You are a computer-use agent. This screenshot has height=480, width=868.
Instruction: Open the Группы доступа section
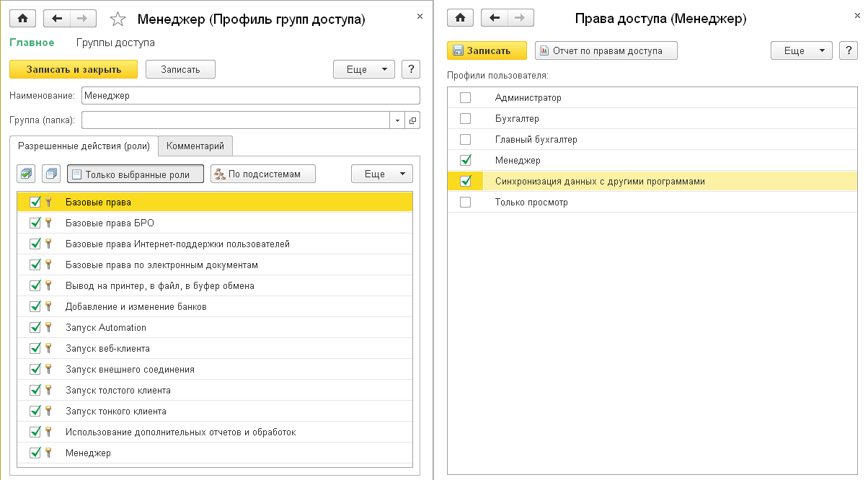(115, 43)
